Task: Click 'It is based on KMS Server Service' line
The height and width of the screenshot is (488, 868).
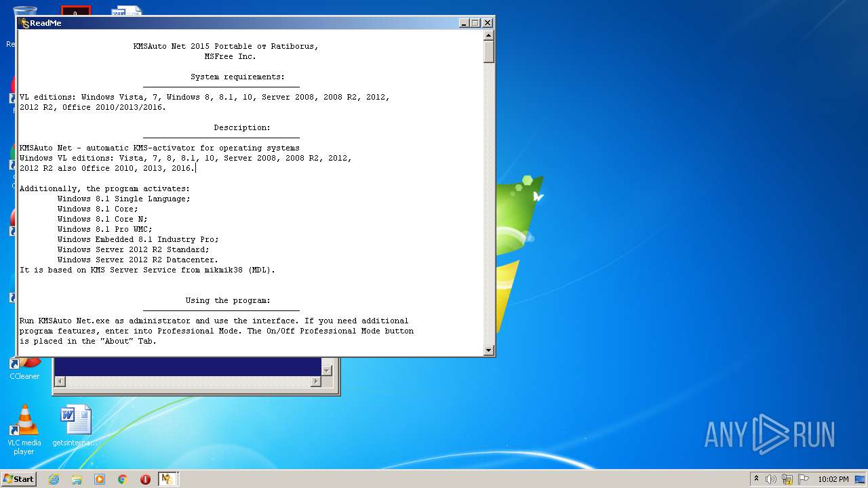Action: coord(147,270)
